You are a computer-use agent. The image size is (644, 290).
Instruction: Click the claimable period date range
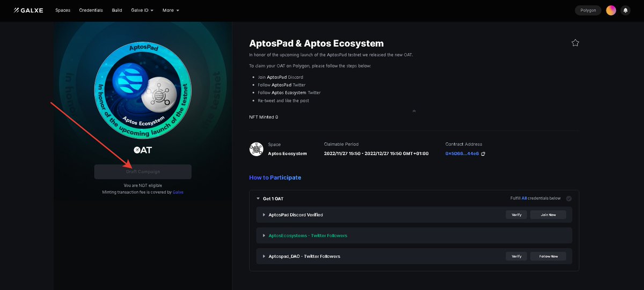coord(376,154)
